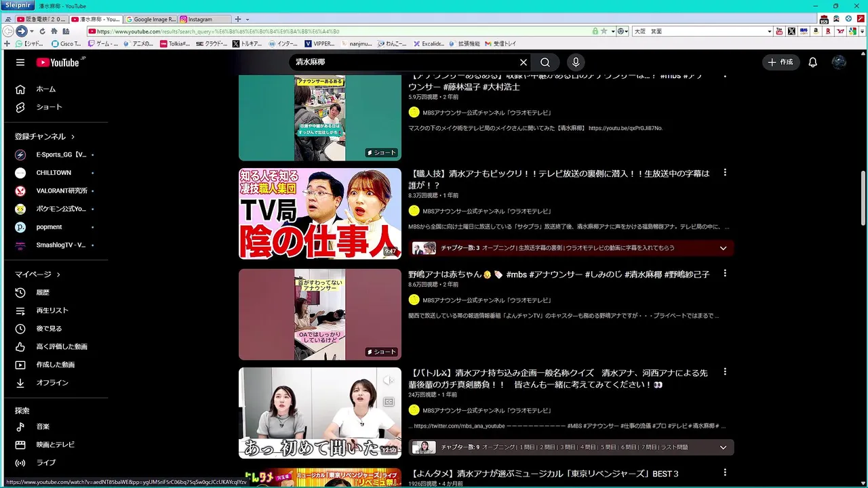868x488 pixels.
Task: Click the 作成 create button
Action: click(x=780, y=62)
